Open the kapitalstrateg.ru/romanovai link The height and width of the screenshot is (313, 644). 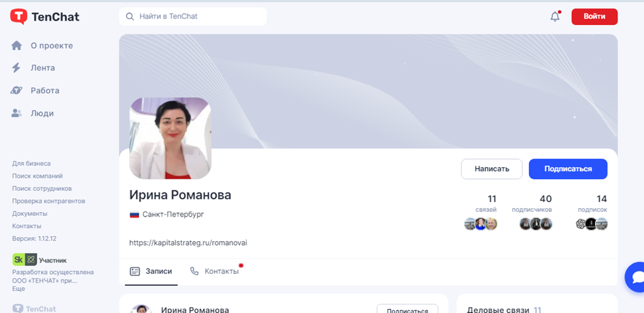click(188, 243)
